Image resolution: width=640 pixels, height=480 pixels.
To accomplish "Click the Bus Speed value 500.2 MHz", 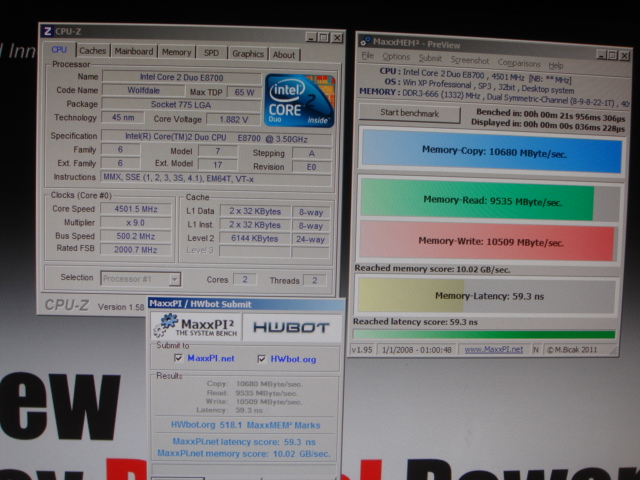I will tap(136, 236).
